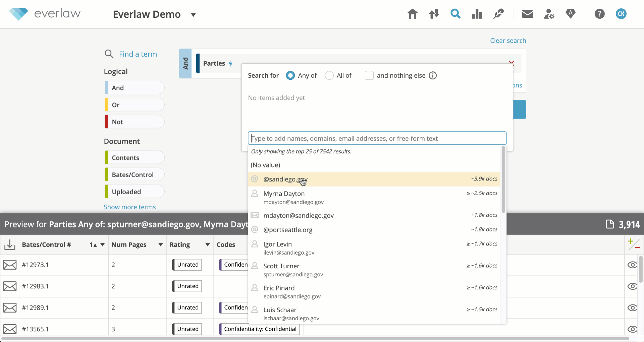Click Confidentiality: Confidential code for #13565.1
The width and height of the screenshot is (644, 342).
[260, 329]
